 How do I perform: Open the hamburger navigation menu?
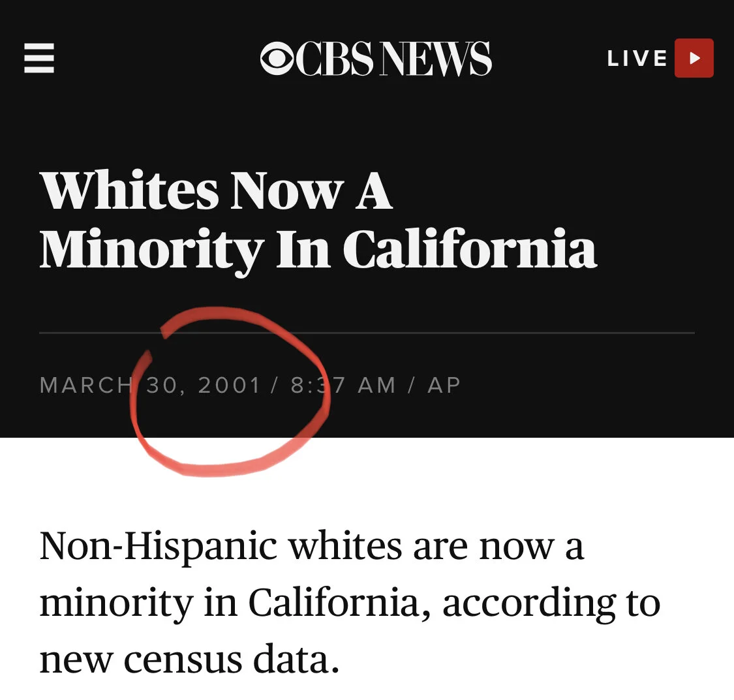(39, 58)
